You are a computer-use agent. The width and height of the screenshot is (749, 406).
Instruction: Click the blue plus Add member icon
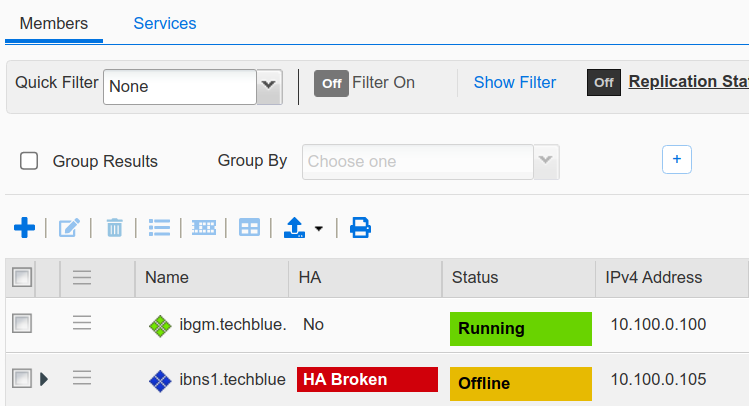[x=24, y=228]
